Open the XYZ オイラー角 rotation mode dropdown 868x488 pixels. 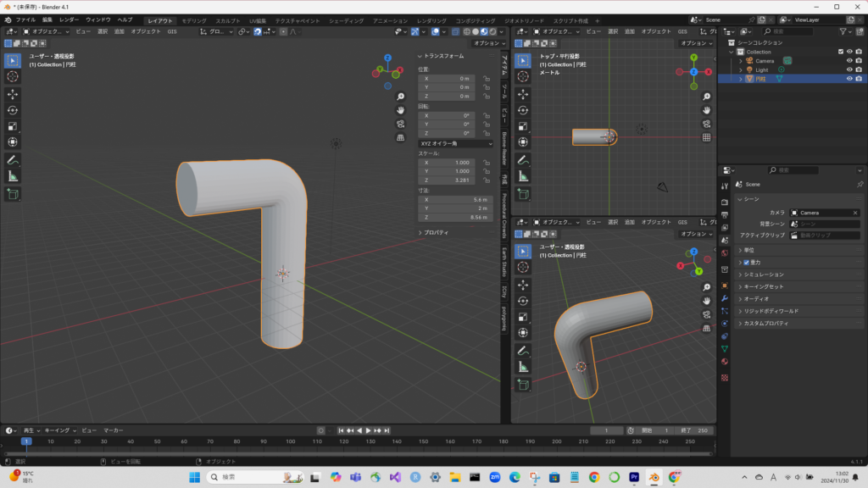tap(456, 144)
